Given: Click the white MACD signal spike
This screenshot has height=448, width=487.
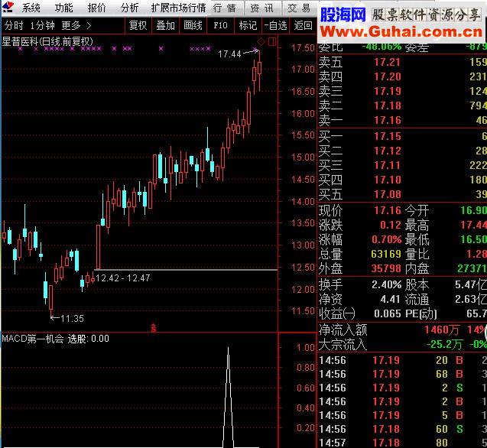Looking at the screenshot, I should pyautogui.click(x=229, y=398).
